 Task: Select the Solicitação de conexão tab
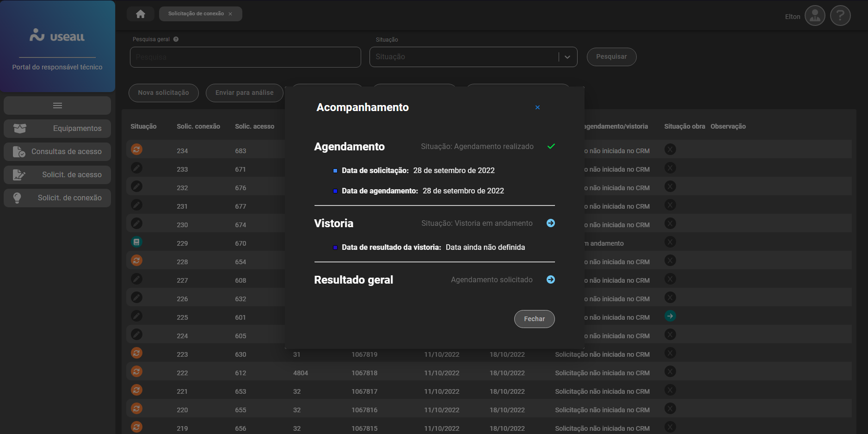click(x=196, y=14)
